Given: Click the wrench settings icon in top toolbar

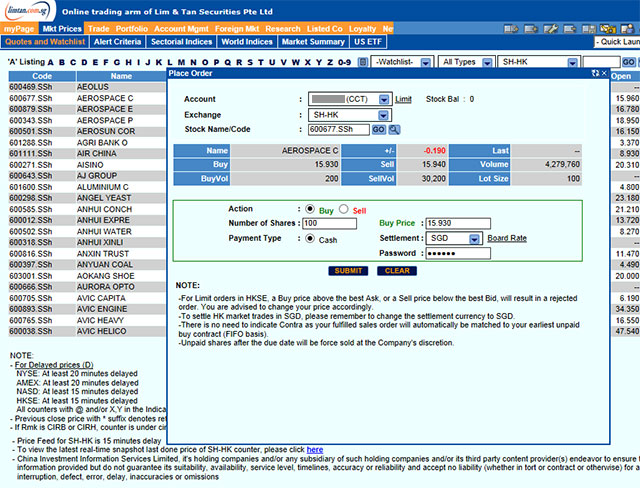Looking at the screenshot, I should click(551, 29).
